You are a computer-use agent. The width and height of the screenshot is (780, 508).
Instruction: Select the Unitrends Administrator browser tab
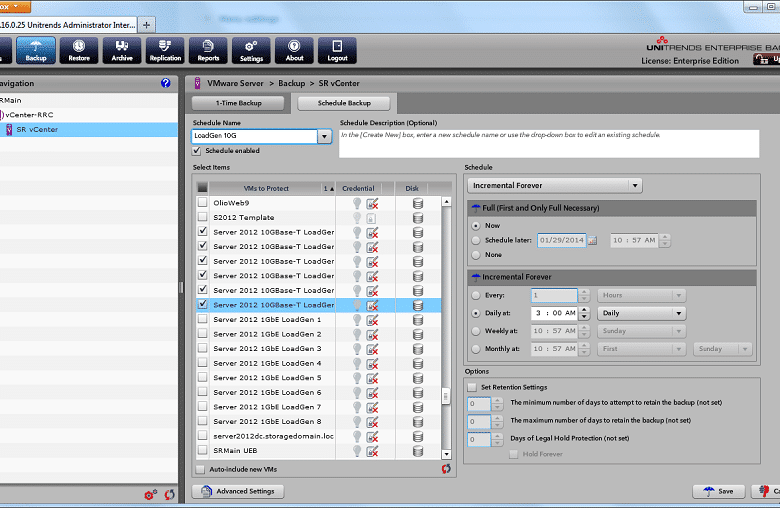tap(67, 25)
